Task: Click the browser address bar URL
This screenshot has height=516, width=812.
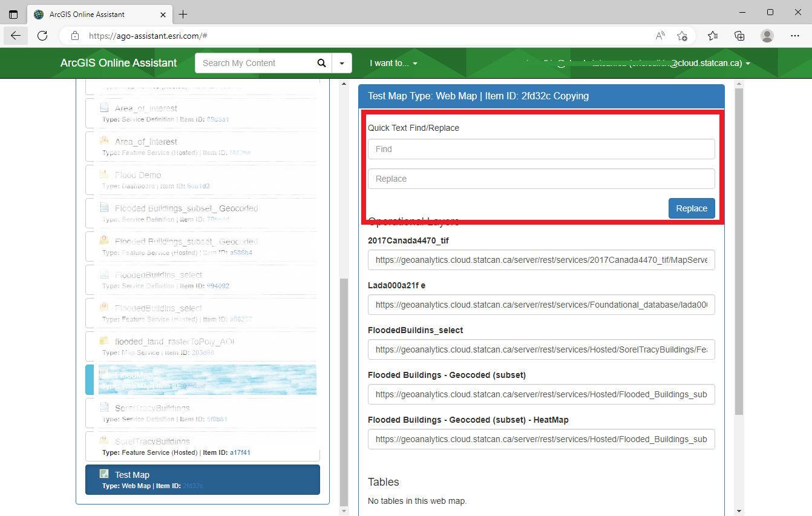Action: click(x=148, y=36)
